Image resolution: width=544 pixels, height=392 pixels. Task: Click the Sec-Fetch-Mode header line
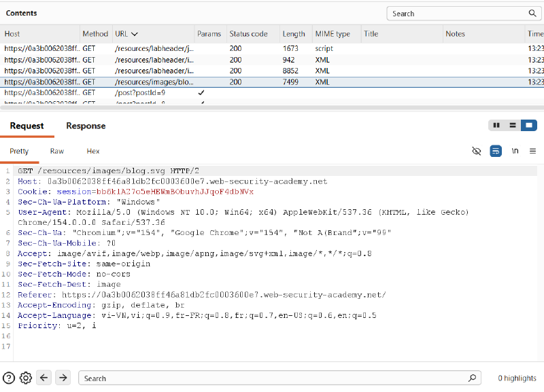point(74,274)
